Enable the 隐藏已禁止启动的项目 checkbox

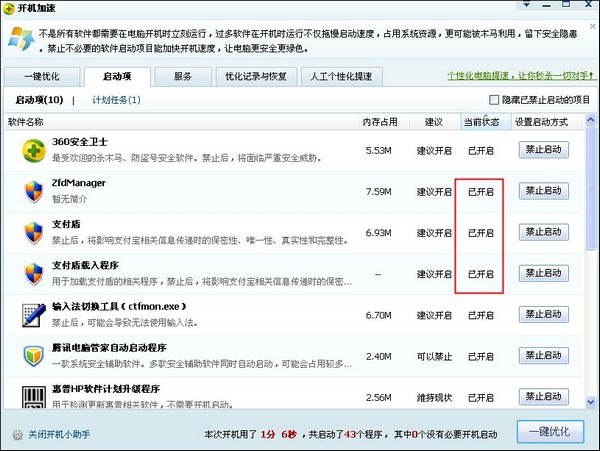[x=493, y=100]
